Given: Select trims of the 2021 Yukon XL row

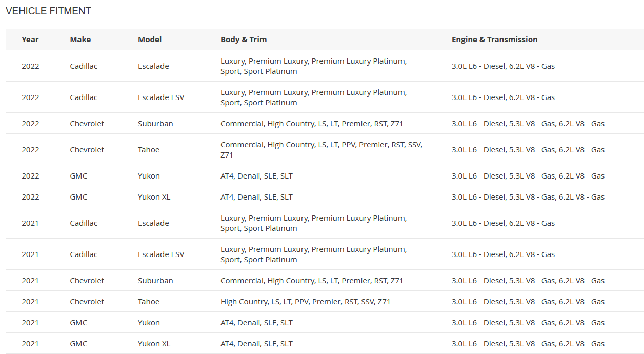Looking at the screenshot, I should [256, 344].
